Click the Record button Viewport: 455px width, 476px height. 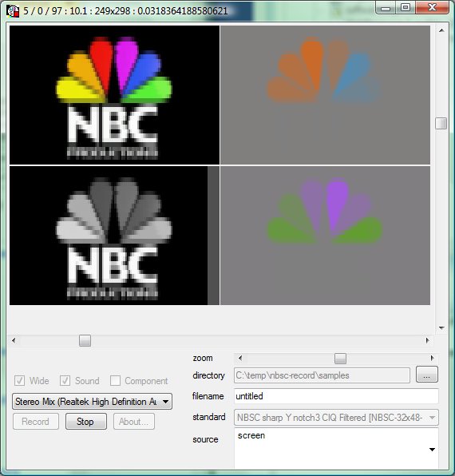tap(36, 422)
